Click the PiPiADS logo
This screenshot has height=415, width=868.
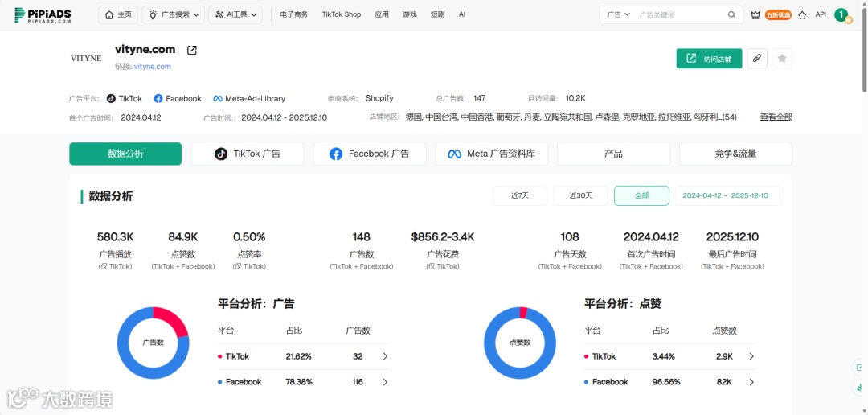point(43,15)
